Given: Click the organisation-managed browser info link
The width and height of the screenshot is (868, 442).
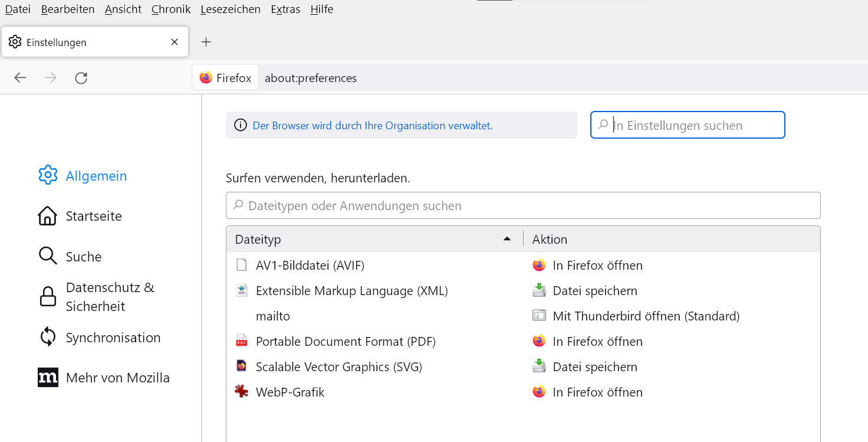Looking at the screenshot, I should [372, 125].
